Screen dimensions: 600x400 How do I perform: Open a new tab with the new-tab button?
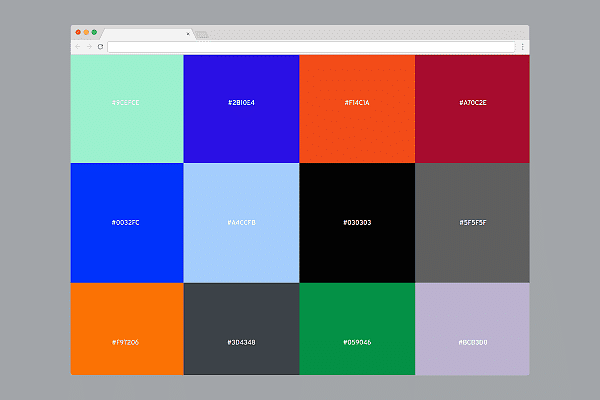[201, 34]
